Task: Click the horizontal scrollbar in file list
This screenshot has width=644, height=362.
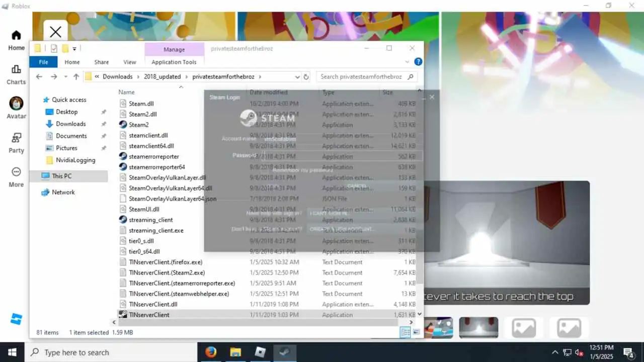Action: click(x=257, y=322)
